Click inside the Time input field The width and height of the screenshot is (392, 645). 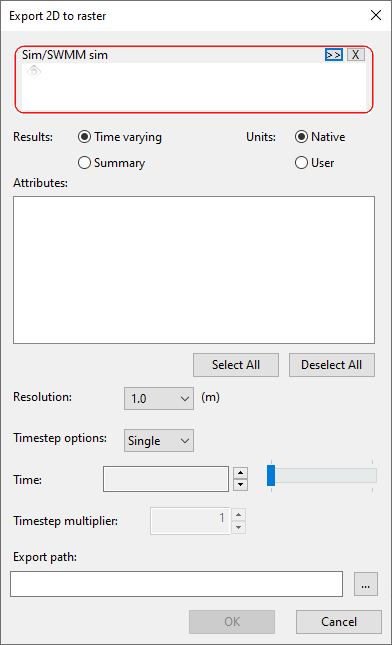pos(166,479)
